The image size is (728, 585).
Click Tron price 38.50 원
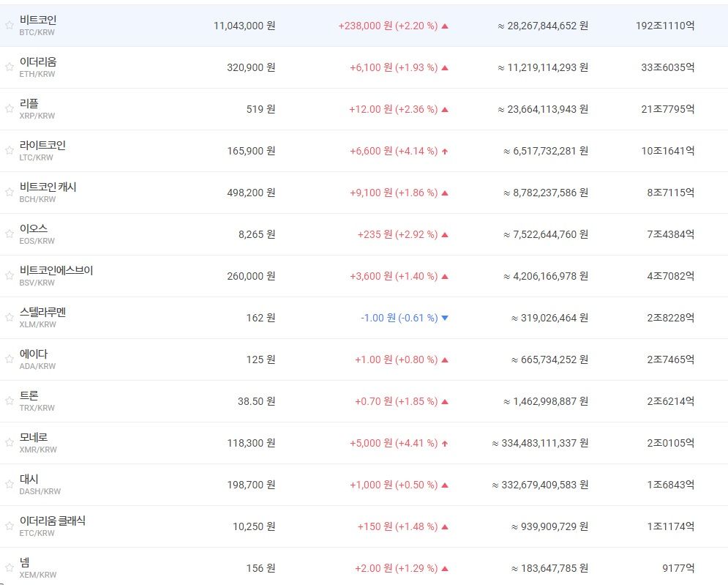[x=256, y=401]
